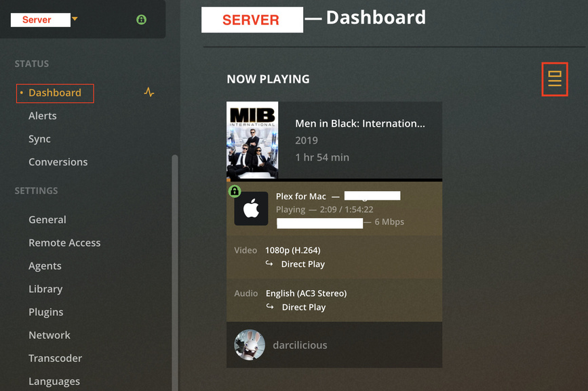The width and height of the screenshot is (588, 391).
Task: Click the '6 Mbps' bandwidth value
Action: point(389,222)
